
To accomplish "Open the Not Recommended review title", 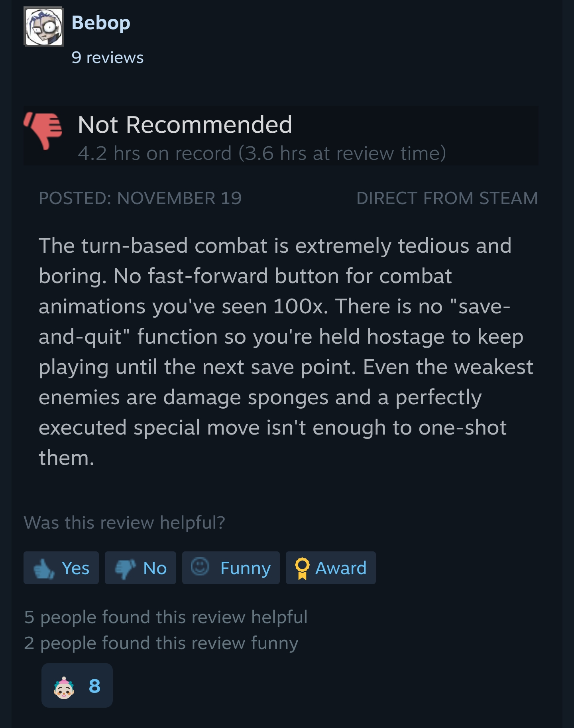I will point(185,124).
